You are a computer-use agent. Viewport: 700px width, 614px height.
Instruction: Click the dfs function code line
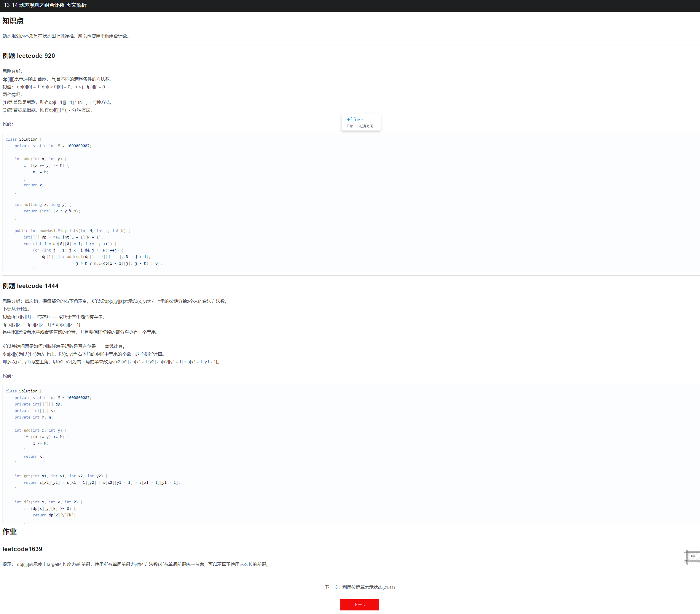coord(48,502)
